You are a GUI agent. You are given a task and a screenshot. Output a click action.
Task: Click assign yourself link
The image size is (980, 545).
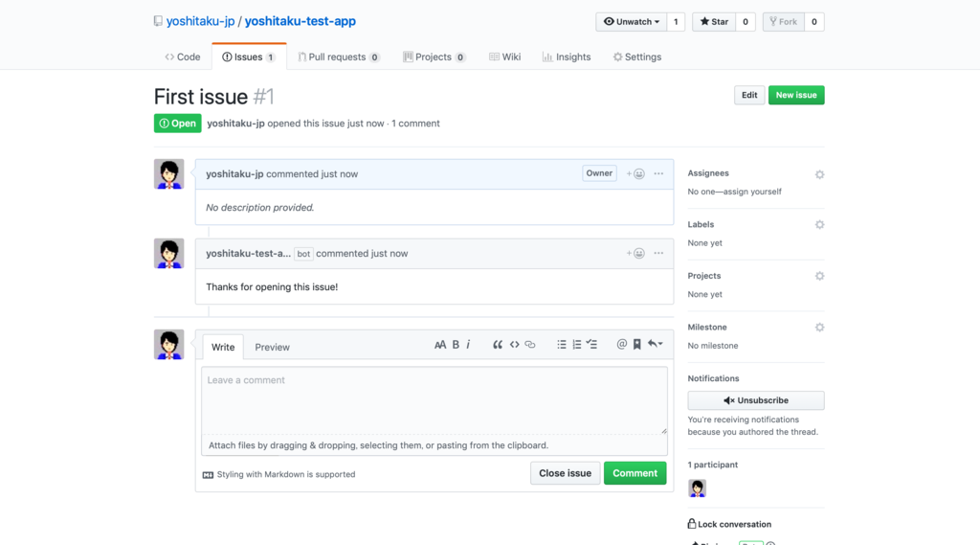751,192
